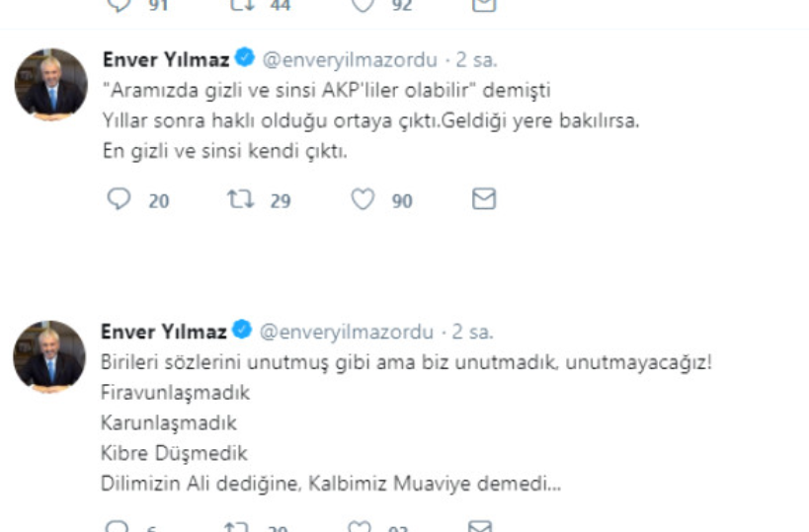The image size is (809, 532).
Task: Reply to the "Aramızda gizli" tweet
Action: click(x=119, y=199)
